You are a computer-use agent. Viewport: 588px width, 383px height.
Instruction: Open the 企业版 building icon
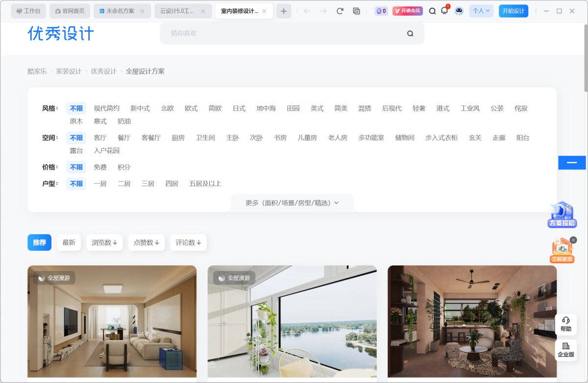(566, 350)
